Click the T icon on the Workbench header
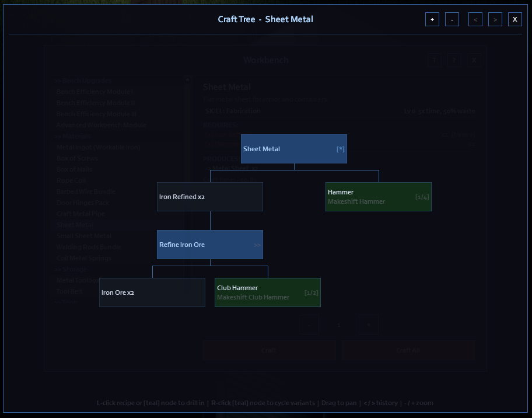The image size is (532, 418). click(434, 60)
